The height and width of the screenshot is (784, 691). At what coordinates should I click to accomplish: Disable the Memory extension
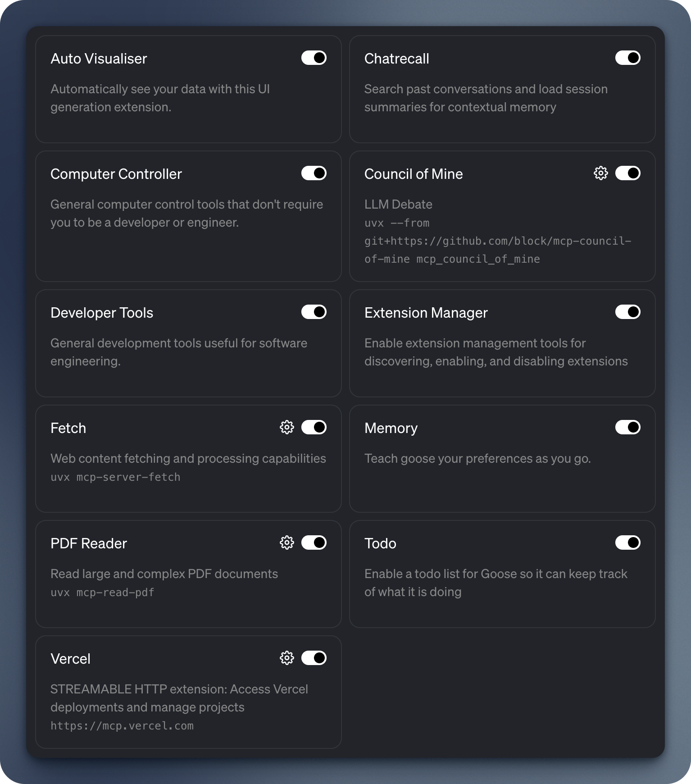(x=627, y=427)
